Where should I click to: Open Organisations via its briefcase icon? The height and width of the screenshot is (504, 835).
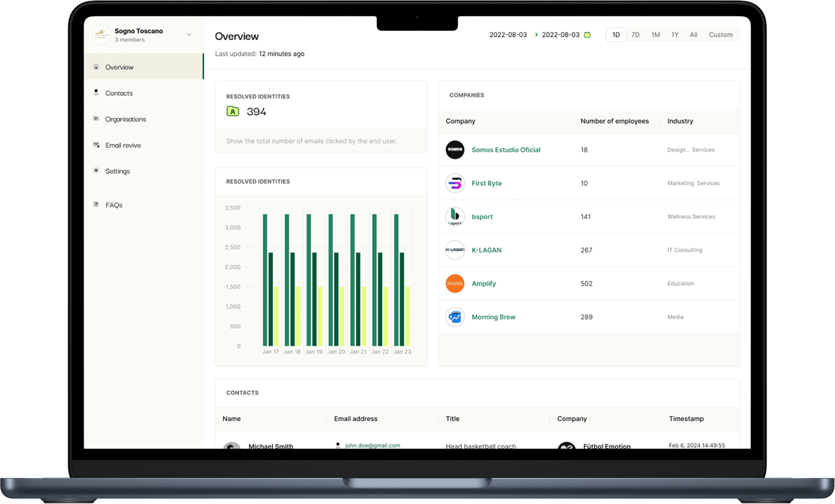pyautogui.click(x=96, y=119)
